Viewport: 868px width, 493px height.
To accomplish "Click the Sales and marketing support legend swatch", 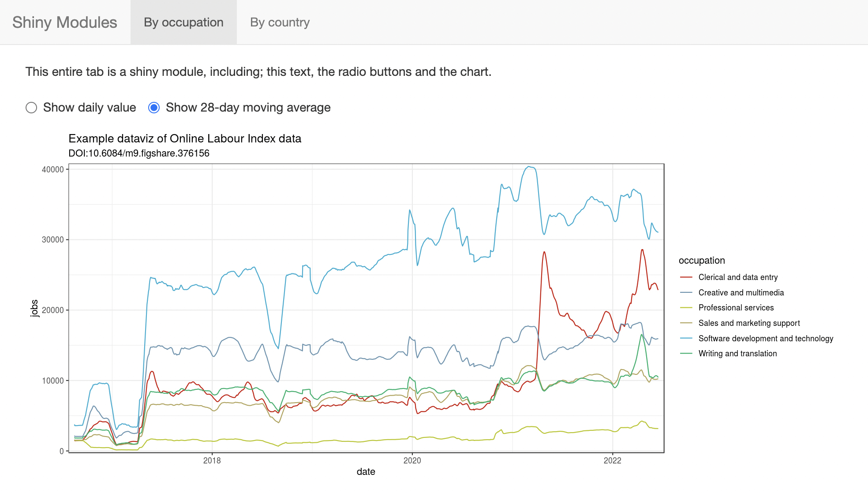I will pyautogui.click(x=686, y=323).
